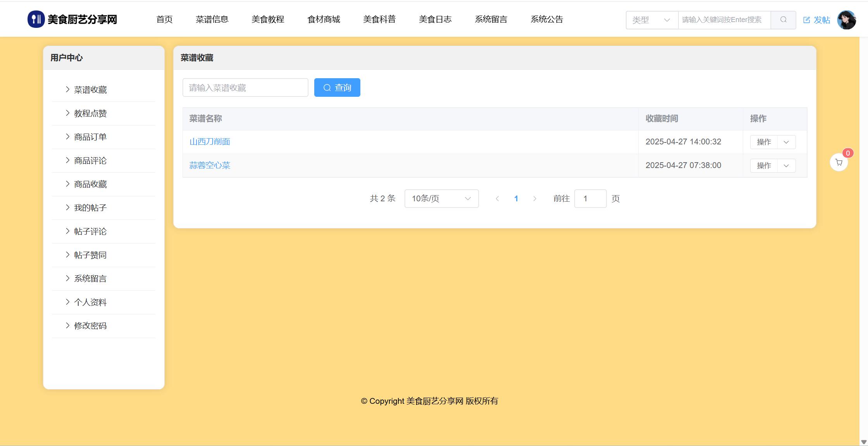Open 菜谱信息 in the top navigation

pyautogui.click(x=212, y=19)
